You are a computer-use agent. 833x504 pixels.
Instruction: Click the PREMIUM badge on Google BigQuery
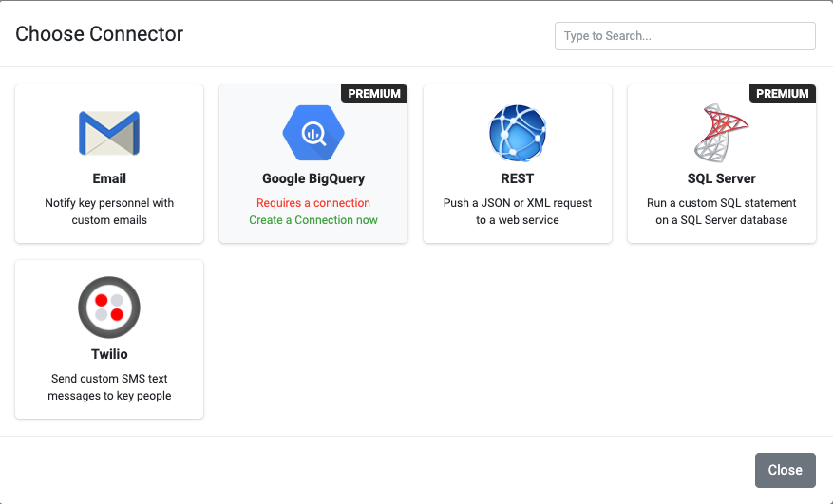(x=374, y=93)
